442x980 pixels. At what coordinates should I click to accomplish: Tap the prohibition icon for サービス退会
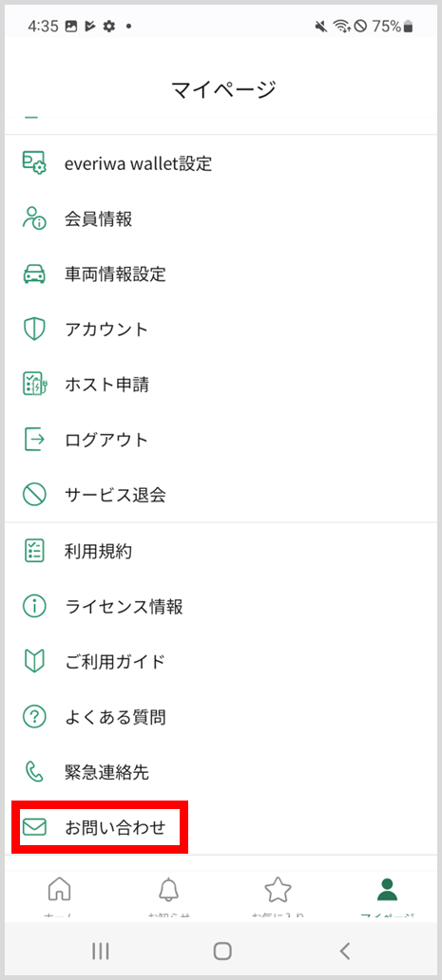pyautogui.click(x=34, y=495)
